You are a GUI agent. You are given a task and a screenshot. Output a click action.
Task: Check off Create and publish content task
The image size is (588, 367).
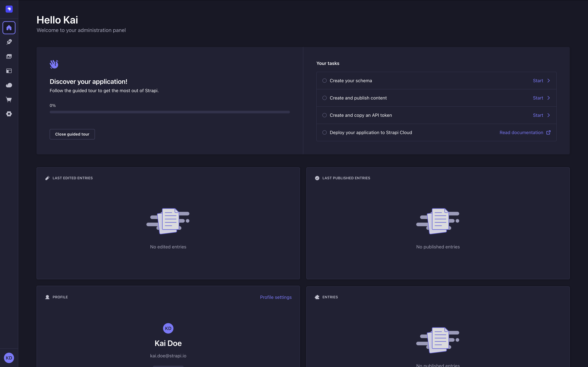point(325,98)
